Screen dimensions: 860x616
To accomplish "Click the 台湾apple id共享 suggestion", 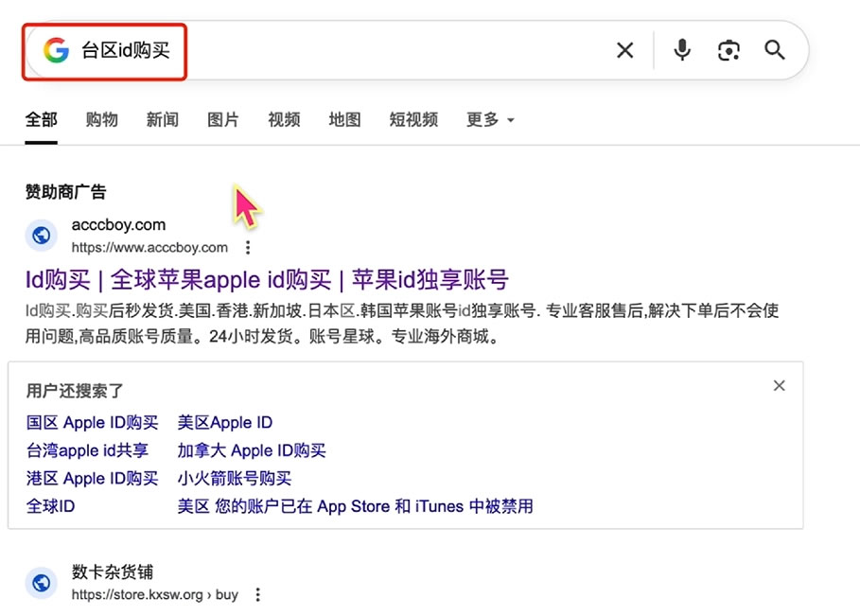I will (x=87, y=450).
